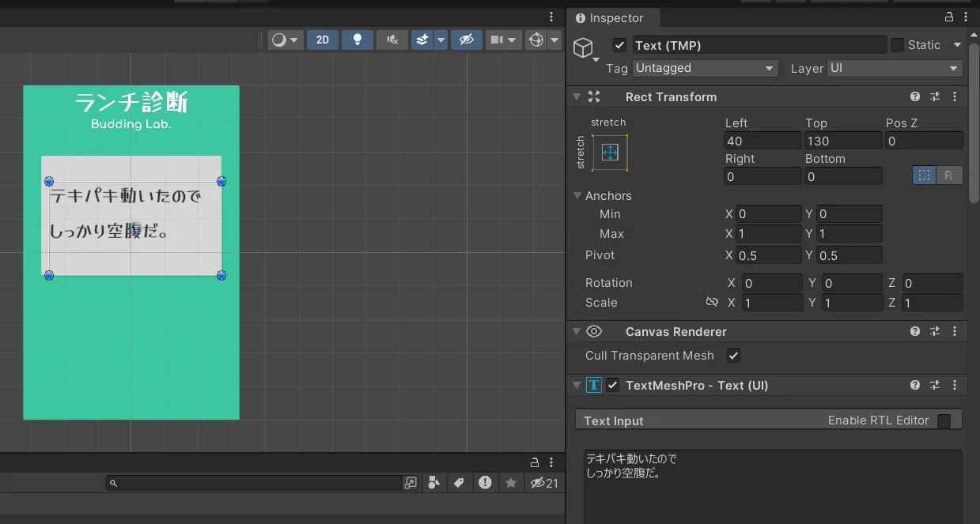Edit the Text (TMP) name field

coord(759,45)
